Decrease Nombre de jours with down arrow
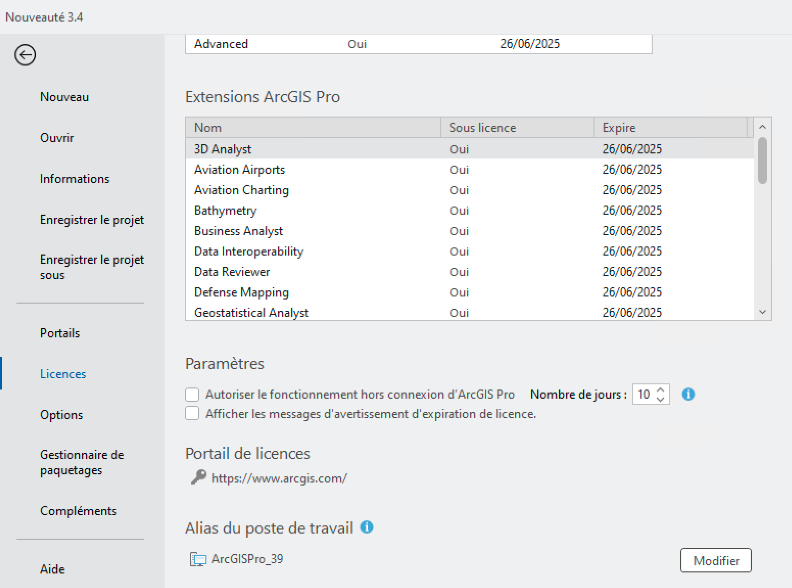 (x=661, y=399)
